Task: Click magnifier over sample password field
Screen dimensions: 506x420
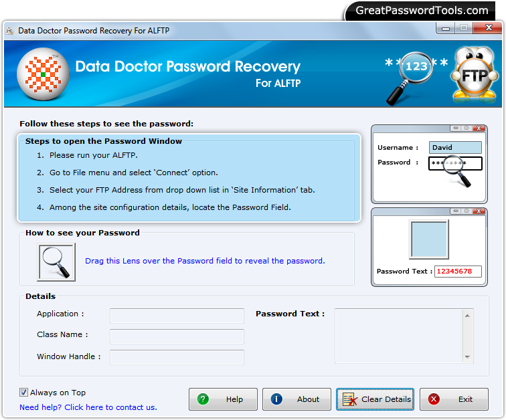Action: (x=456, y=171)
